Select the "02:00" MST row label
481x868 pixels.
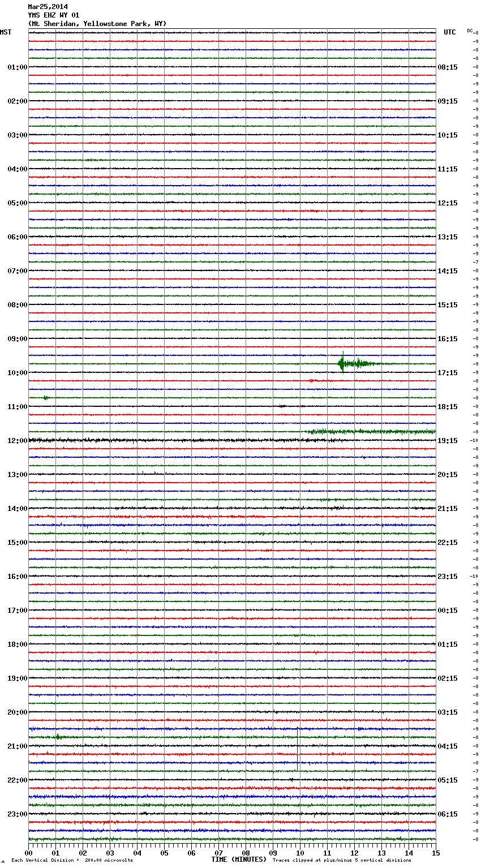coord(18,101)
